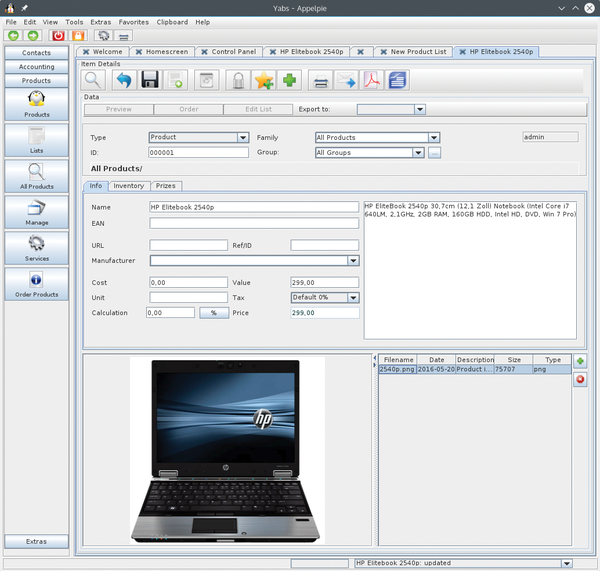Click the blue undo arrow icon

(x=124, y=80)
